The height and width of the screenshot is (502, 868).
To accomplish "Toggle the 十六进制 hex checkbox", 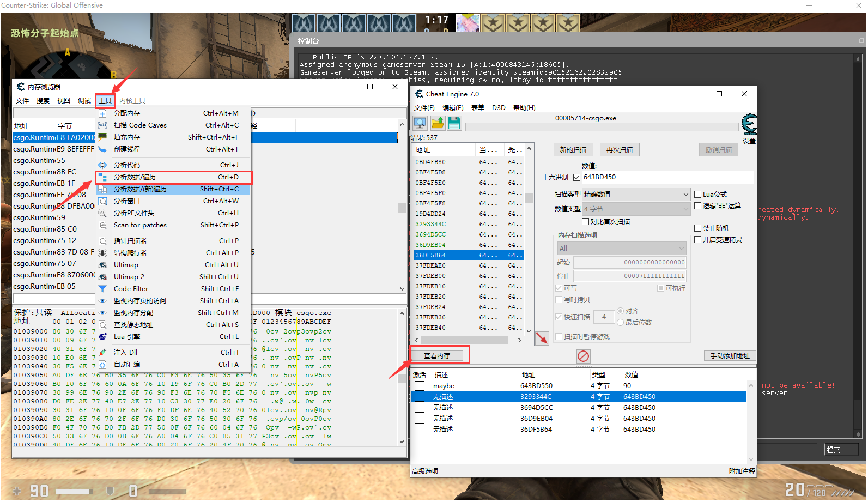I will tap(576, 178).
